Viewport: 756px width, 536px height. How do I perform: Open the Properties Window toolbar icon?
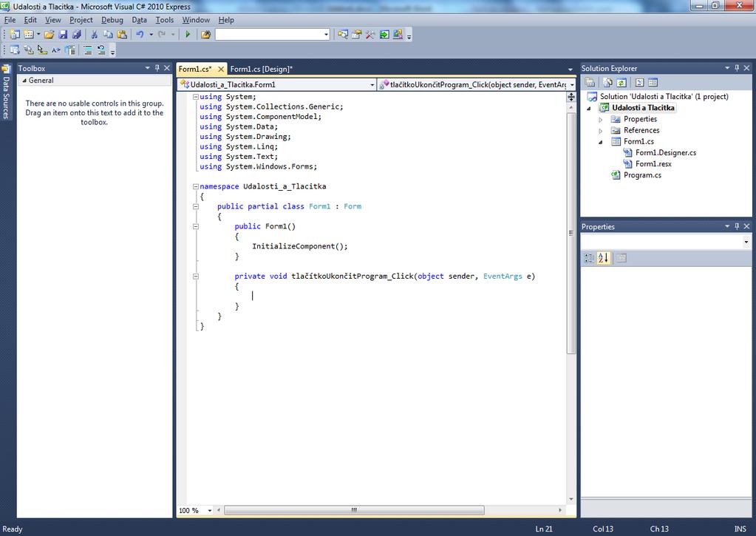pos(357,34)
